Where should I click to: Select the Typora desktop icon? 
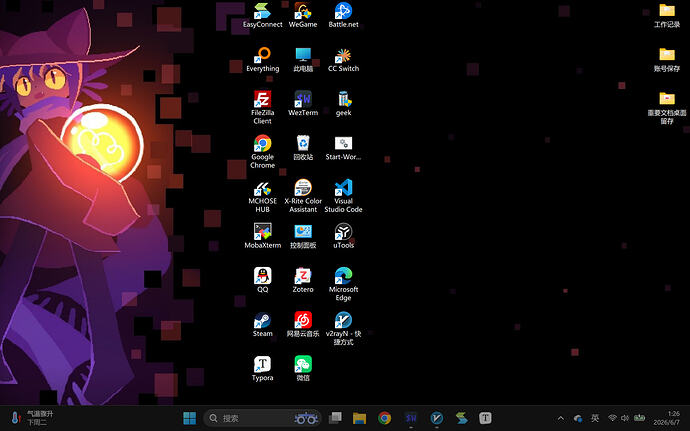pos(262,369)
